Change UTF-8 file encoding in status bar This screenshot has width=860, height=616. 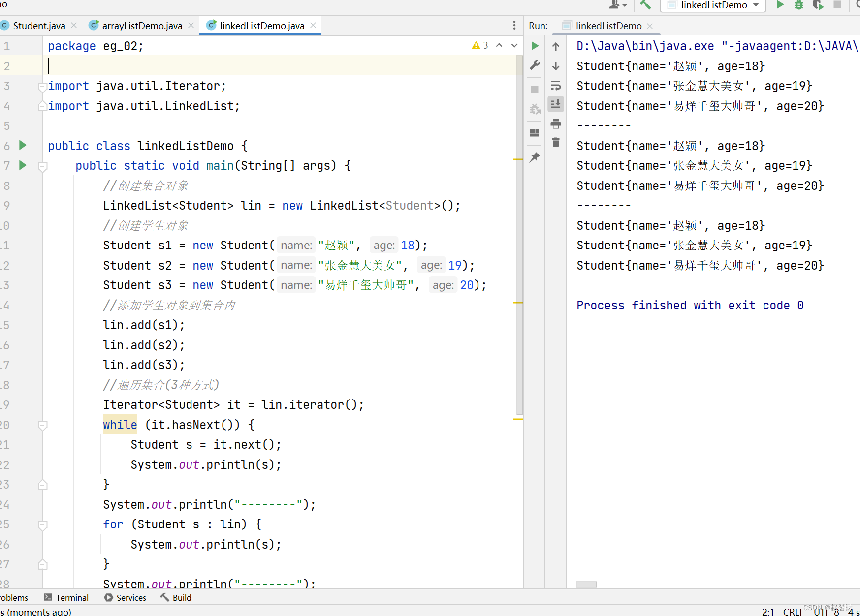pyautogui.click(x=826, y=612)
